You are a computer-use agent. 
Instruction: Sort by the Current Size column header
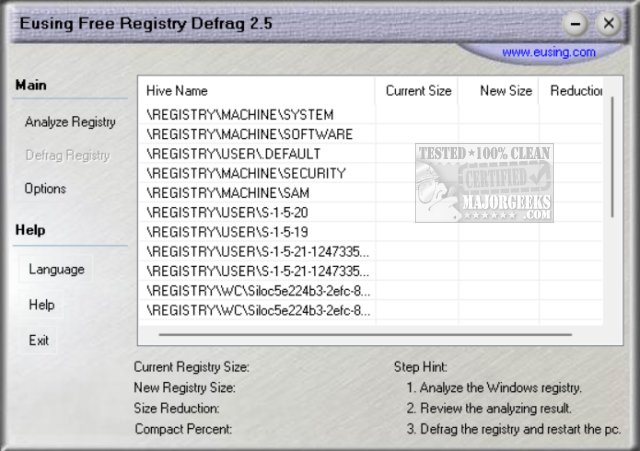(x=417, y=91)
